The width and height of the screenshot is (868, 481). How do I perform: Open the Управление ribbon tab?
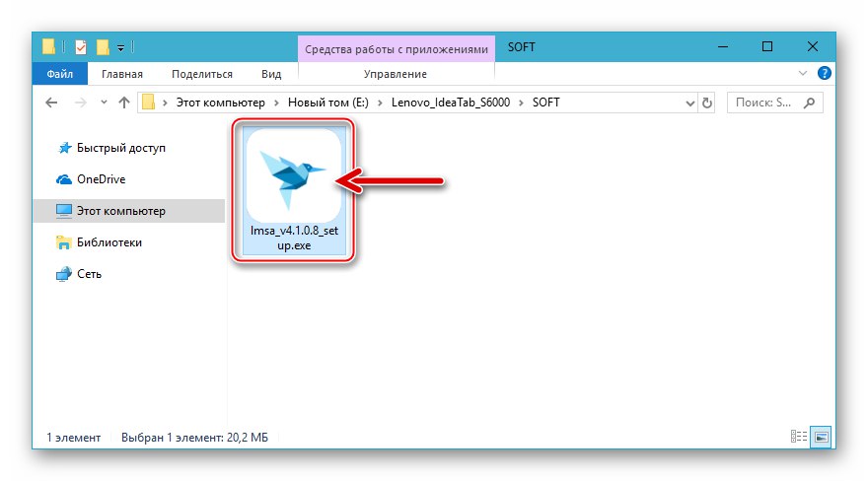pos(396,74)
